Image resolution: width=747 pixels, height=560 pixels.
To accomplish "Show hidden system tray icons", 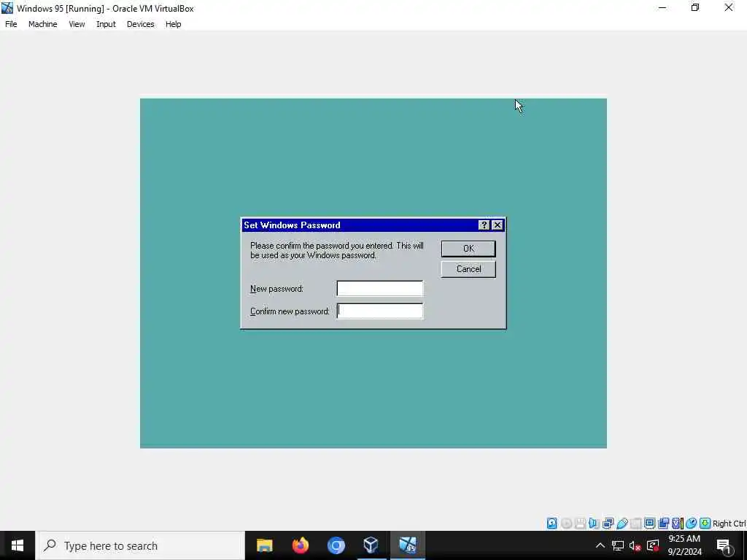I will click(600, 545).
